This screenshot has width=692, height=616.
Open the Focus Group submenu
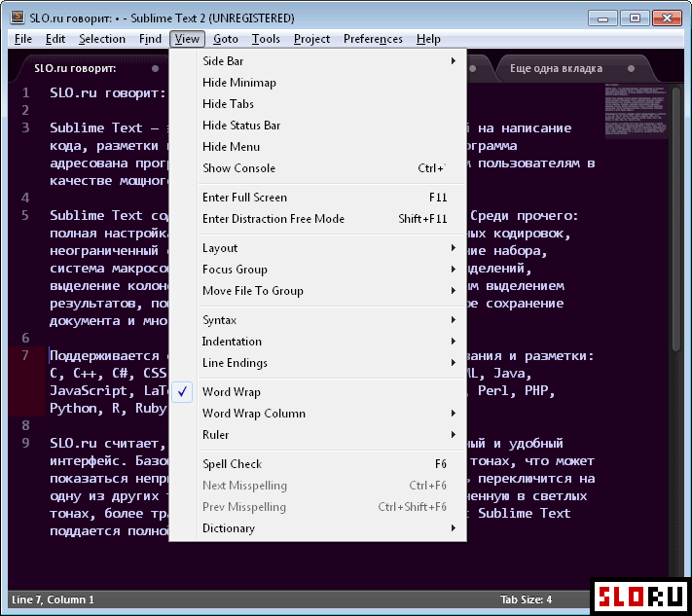click(x=317, y=270)
